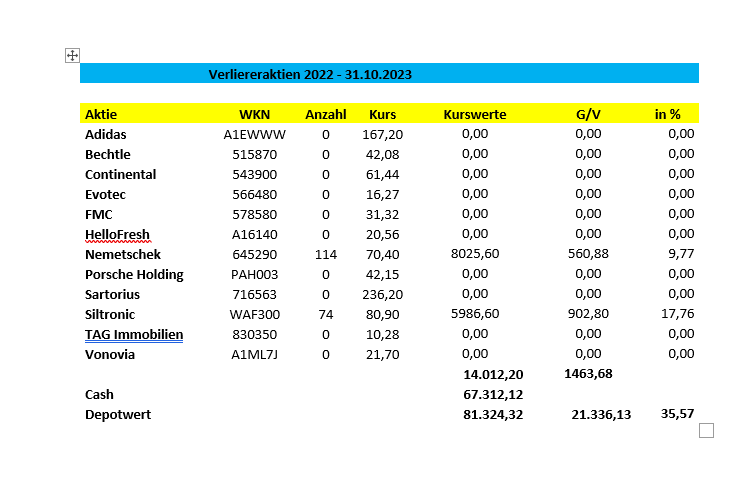Select the 'Adidas' stock name cell
Screen dimensions: 748x478
(x=105, y=135)
